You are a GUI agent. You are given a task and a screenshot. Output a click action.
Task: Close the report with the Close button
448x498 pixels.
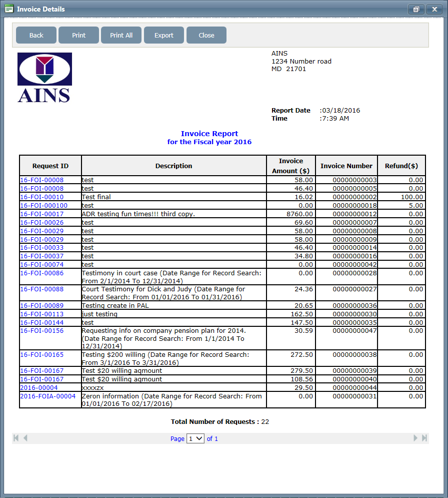206,35
